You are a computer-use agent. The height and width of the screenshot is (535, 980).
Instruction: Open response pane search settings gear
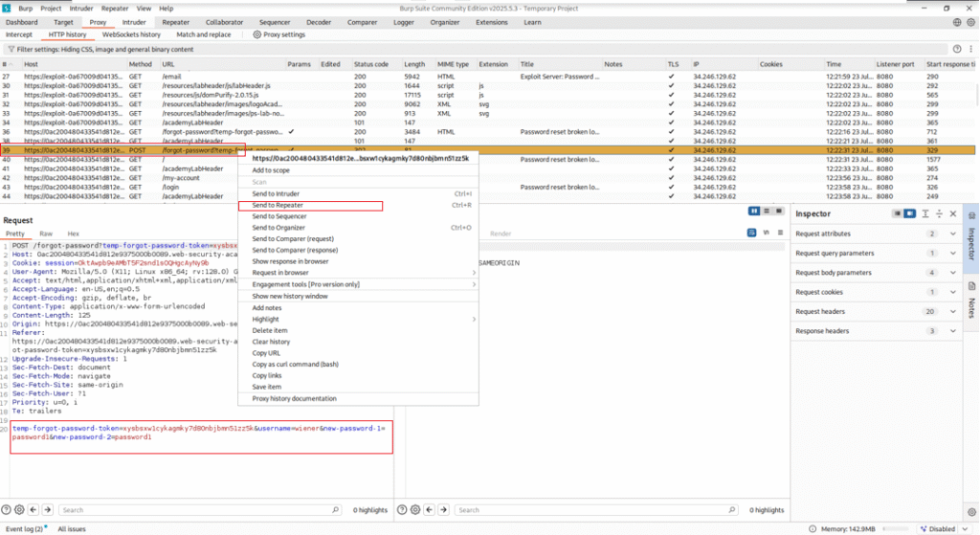[415, 510]
